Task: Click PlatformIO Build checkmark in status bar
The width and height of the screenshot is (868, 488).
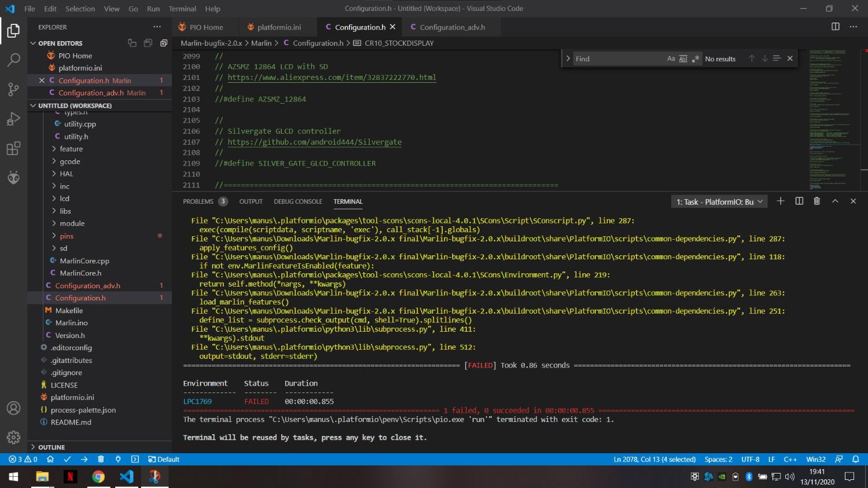Action: 67,459
